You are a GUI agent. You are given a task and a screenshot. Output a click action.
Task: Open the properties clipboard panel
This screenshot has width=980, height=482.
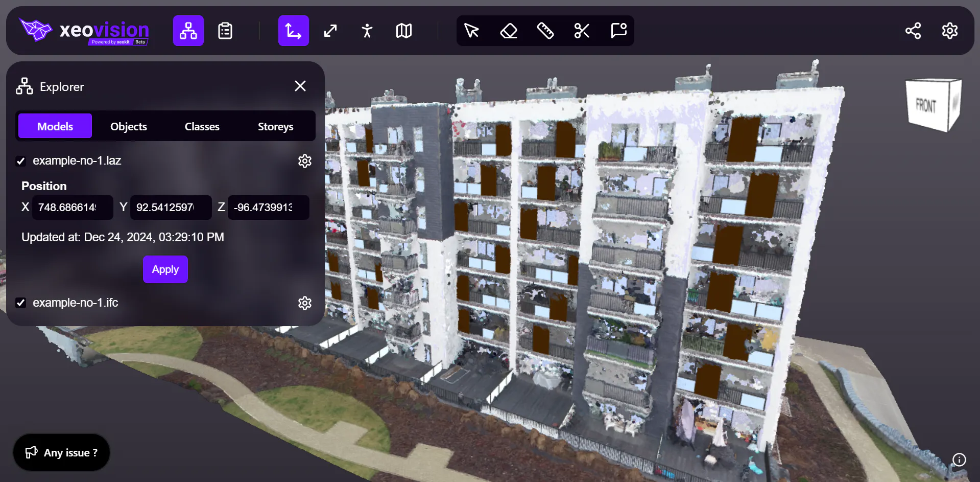225,31
